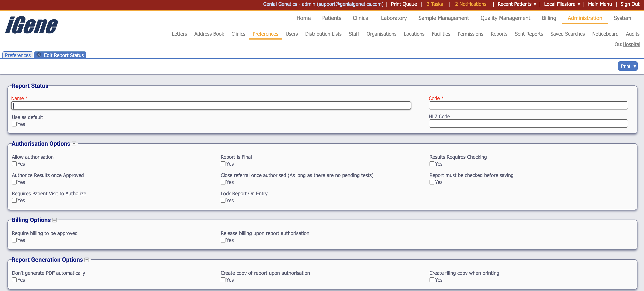
Task: Focus the HL7 Code input field
Action: pyautogui.click(x=528, y=124)
